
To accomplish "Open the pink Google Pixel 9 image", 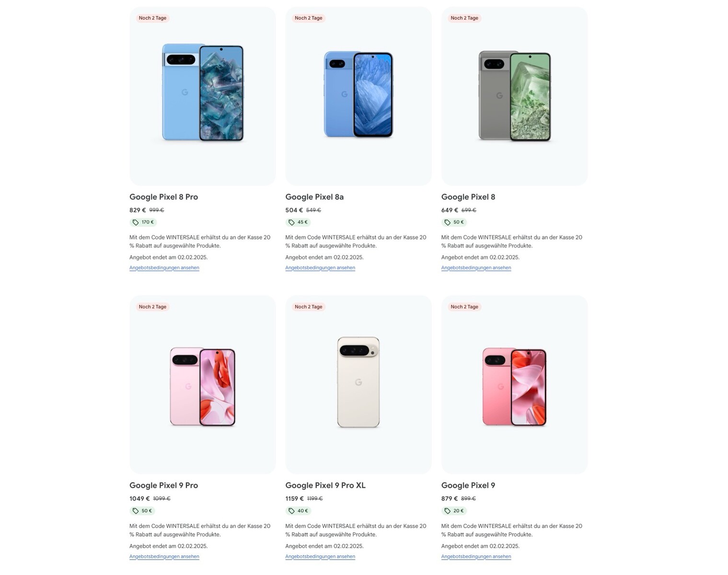I will [514, 386].
